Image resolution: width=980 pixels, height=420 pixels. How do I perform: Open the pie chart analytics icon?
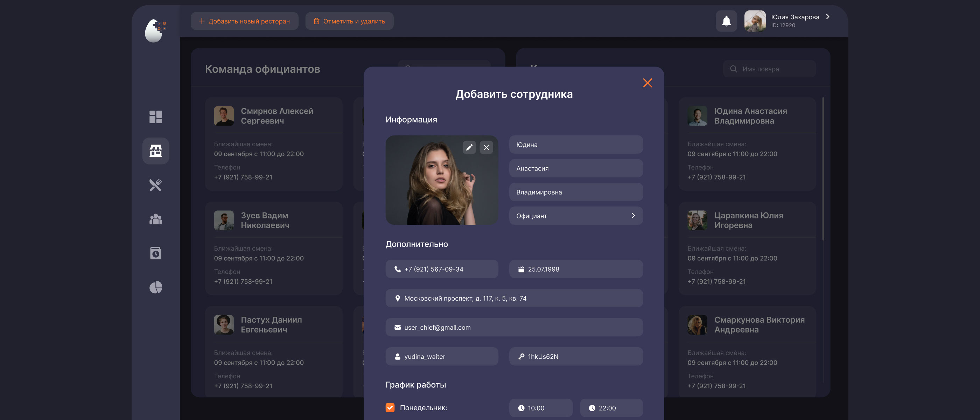(x=156, y=287)
